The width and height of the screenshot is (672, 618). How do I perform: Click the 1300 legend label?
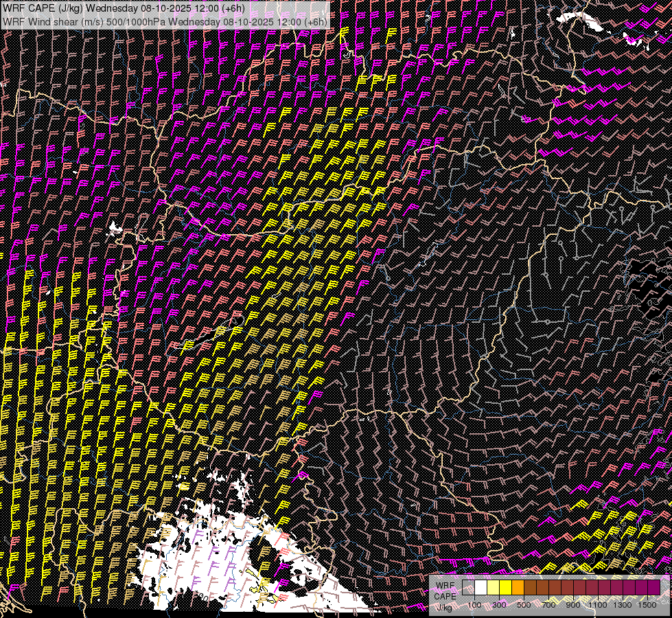click(x=623, y=605)
